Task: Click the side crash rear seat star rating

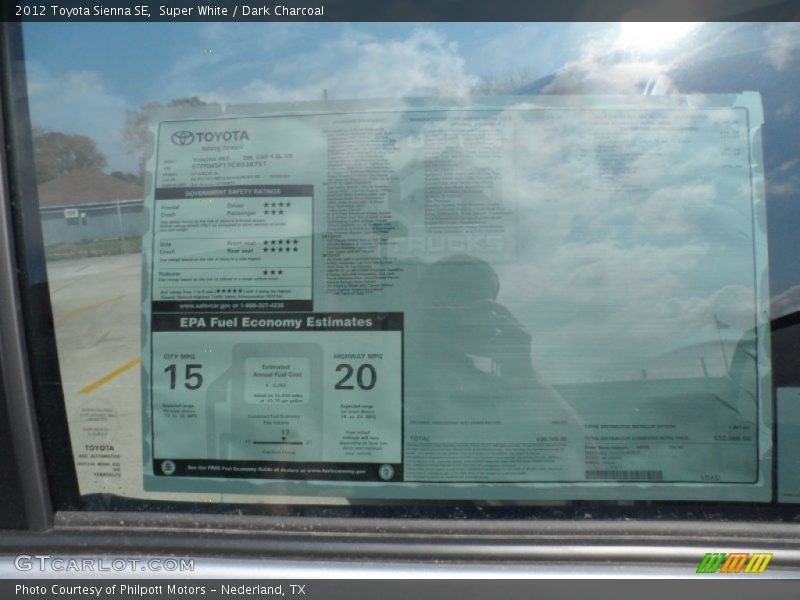Action: [281, 249]
